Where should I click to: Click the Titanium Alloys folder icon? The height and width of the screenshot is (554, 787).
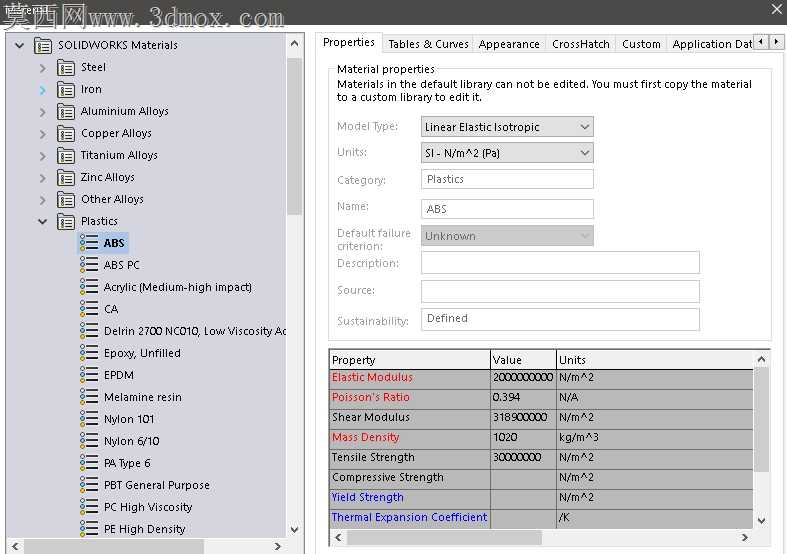tap(66, 156)
